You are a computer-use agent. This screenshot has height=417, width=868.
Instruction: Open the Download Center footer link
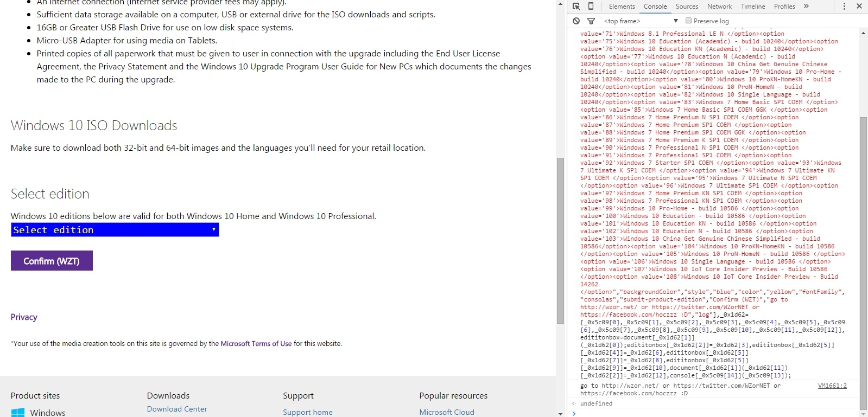(x=177, y=409)
